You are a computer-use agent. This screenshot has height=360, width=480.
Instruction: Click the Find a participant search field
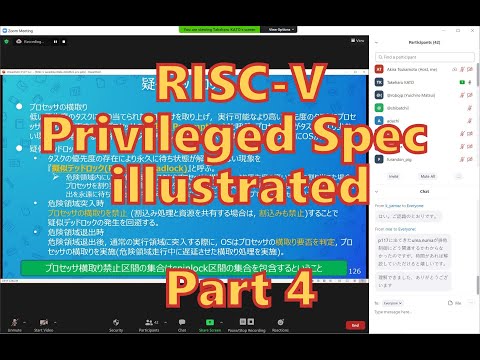pyautogui.click(x=425, y=57)
